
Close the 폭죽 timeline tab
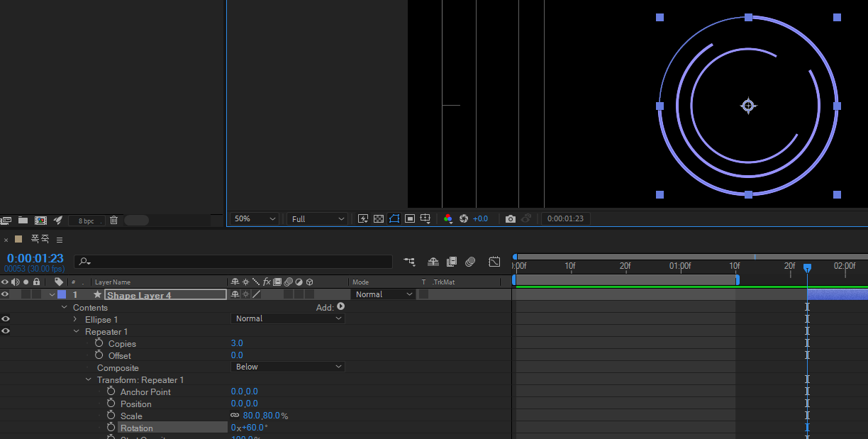pyautogui.click(x=6, y=240)
